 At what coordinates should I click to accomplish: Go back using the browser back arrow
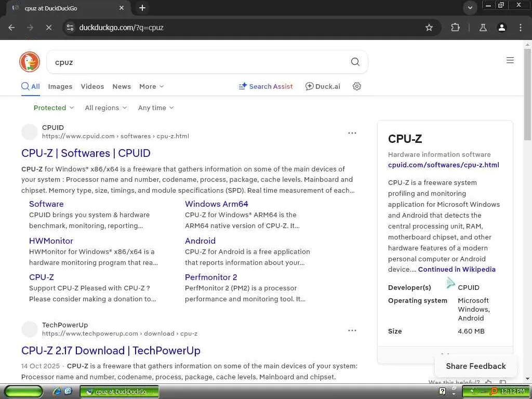pyautogui.click(x=11, y=28)
